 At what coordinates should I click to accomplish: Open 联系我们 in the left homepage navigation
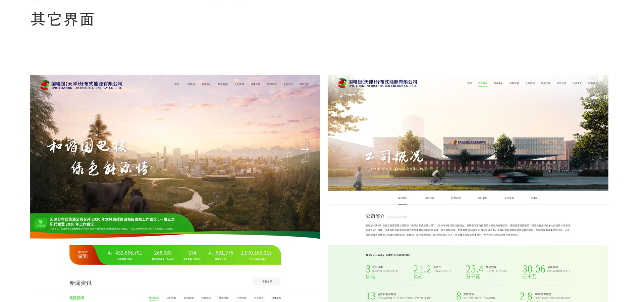point(304,84)
